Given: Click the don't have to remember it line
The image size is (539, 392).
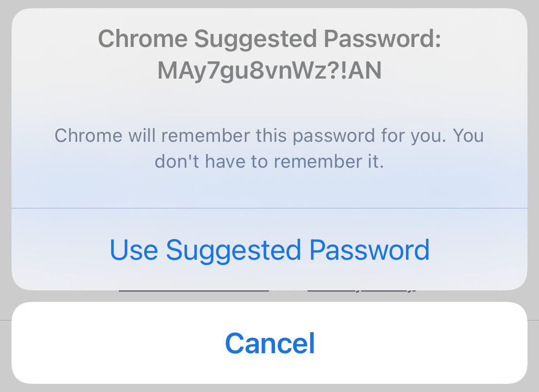Looking at the screenshot, I should coord(269,161).
